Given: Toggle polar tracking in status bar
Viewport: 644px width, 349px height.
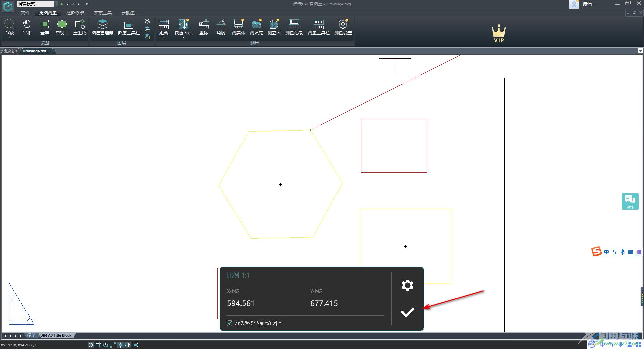Looking at the screenshot, I should [x=91, y=345].
